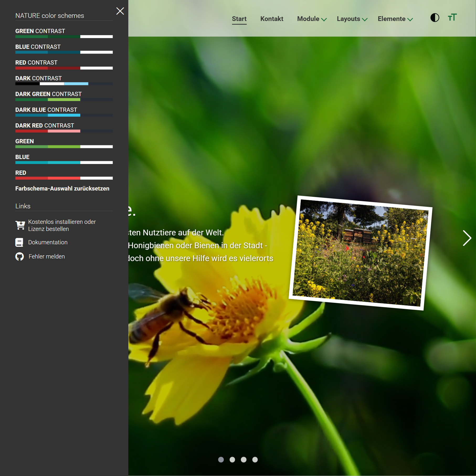Open the Module menu label

click(308, 19)
